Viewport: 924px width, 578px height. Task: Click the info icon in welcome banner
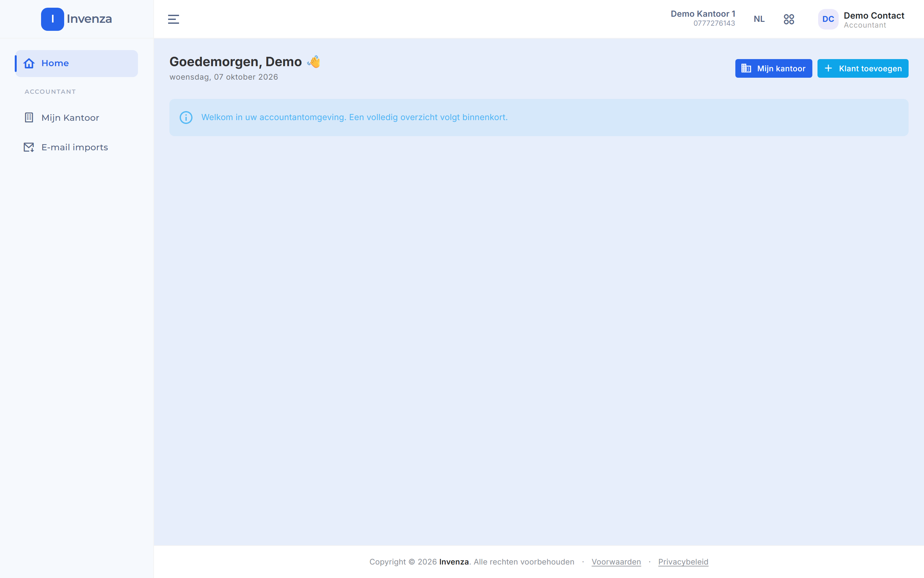186,117
